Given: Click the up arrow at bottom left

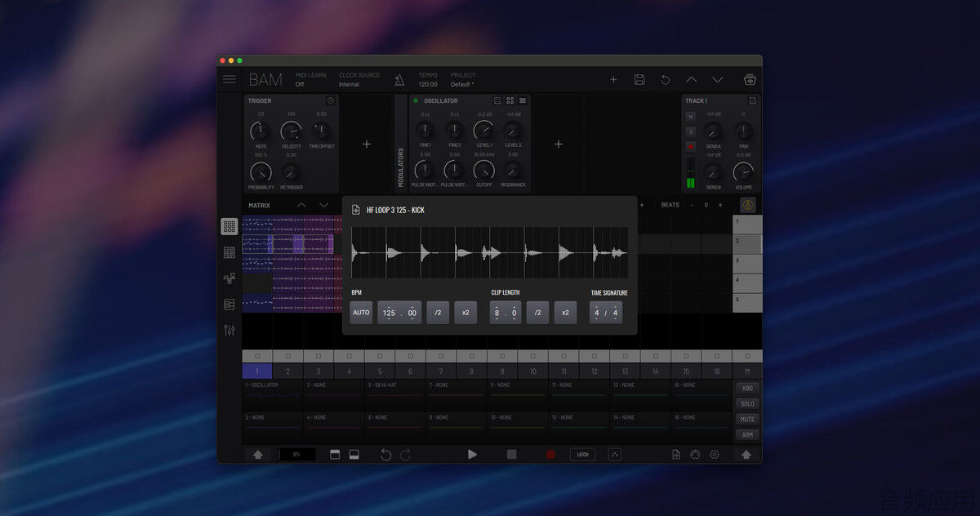Looking at the screenshot, I should [258, 455].
